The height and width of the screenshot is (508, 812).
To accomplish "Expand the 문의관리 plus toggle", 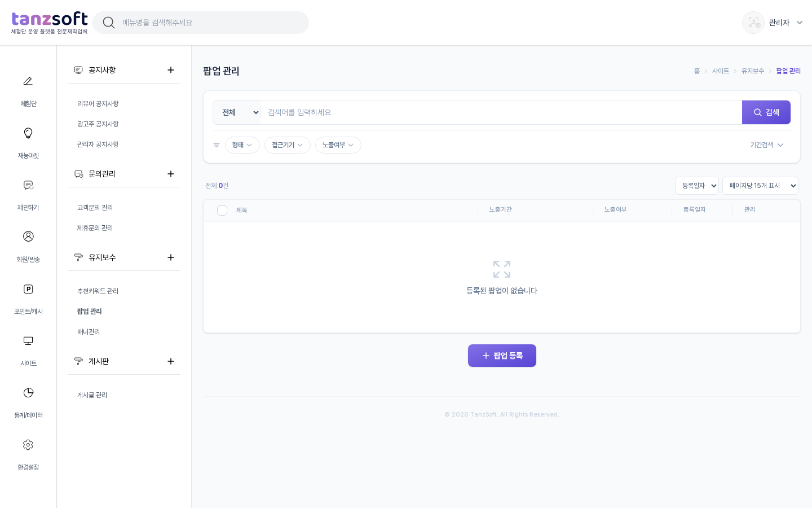I will click(171, 174).
